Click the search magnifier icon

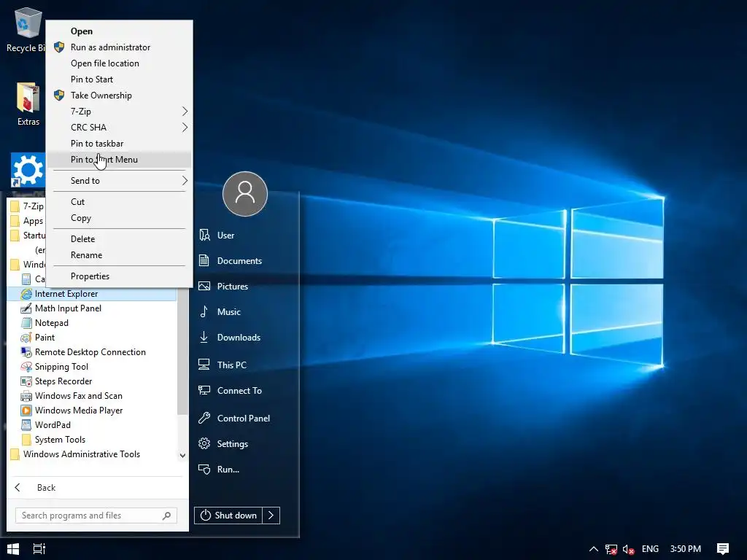pyautogui.click(x=166, y=516)
